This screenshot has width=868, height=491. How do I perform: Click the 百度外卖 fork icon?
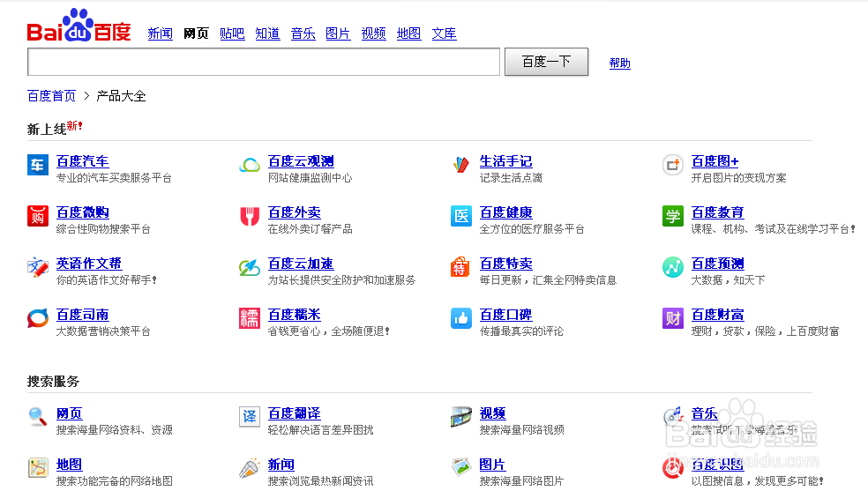click(249, 216)
